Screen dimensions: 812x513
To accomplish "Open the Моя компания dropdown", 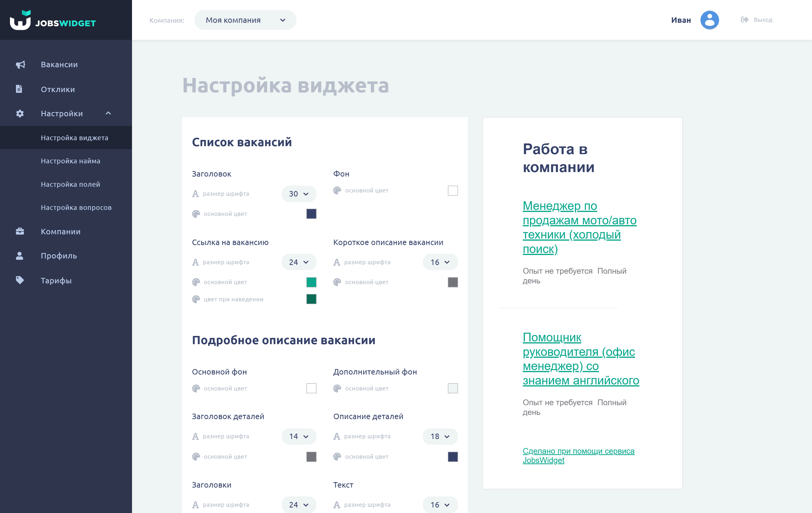I will pos(245,20).
